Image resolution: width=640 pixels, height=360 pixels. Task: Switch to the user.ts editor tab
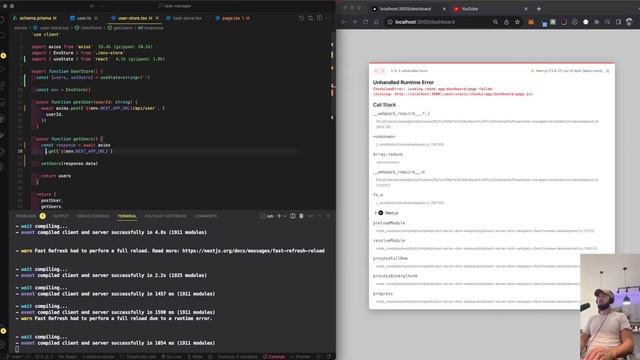point(84,18)
